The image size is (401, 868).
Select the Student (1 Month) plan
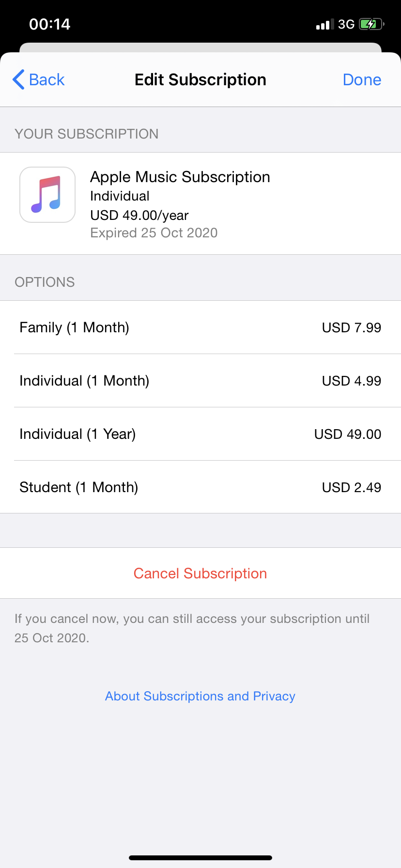point(79,487)
